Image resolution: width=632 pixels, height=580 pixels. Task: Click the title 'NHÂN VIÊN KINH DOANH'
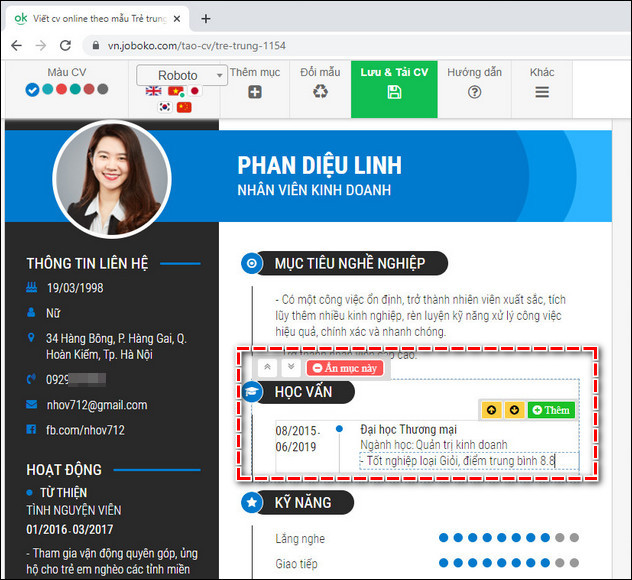click(314, 190)
